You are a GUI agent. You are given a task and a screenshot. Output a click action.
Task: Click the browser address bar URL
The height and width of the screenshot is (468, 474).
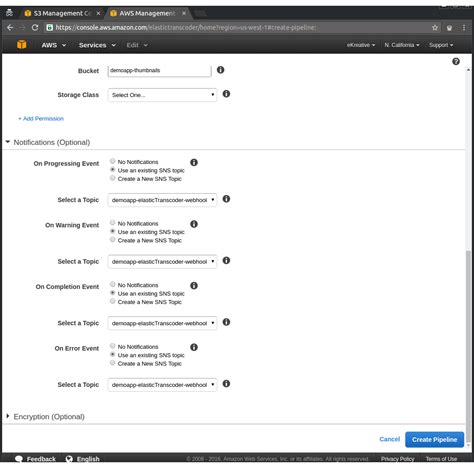tap(186, 28)
